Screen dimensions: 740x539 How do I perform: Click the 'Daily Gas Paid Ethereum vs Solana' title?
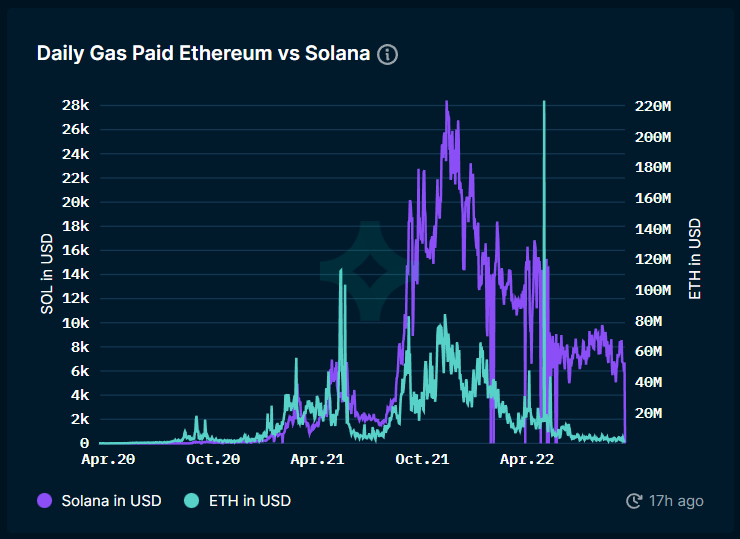(x=203, y=53)
